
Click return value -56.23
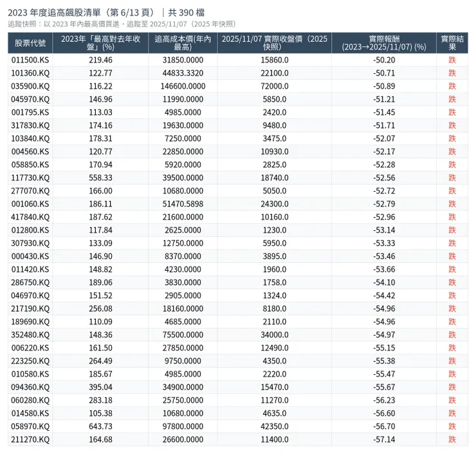click(x=384, y=400)
